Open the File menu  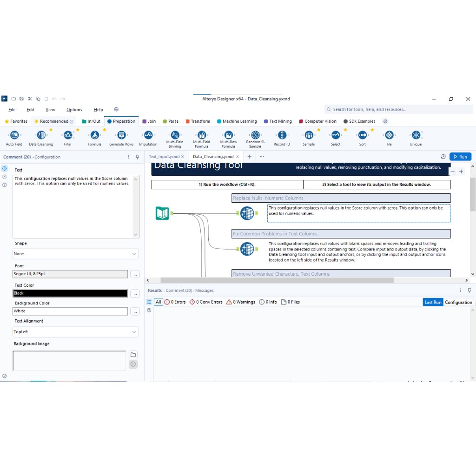tap(12, 110)
